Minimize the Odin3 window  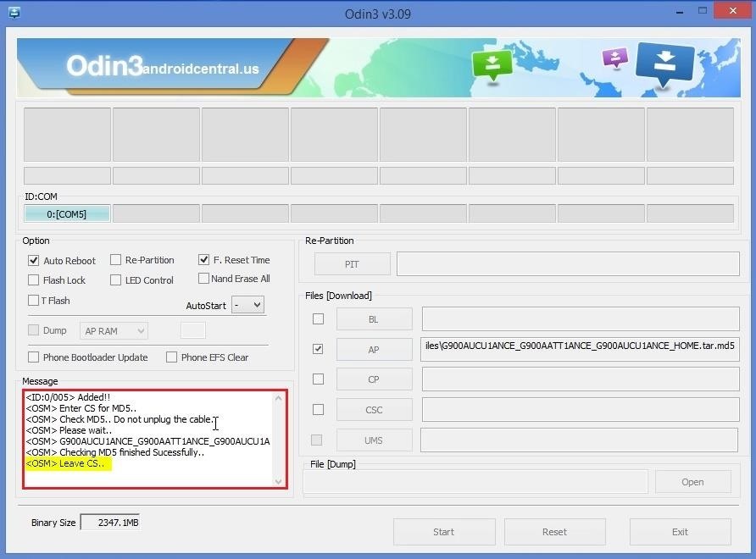pyautogui.click(x=680, y=12)
